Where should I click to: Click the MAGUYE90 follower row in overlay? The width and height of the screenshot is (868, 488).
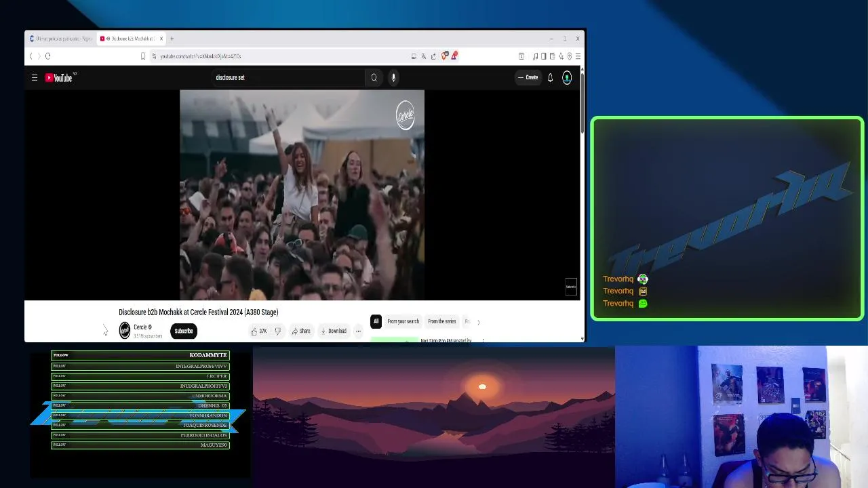[x=140, y=445]
